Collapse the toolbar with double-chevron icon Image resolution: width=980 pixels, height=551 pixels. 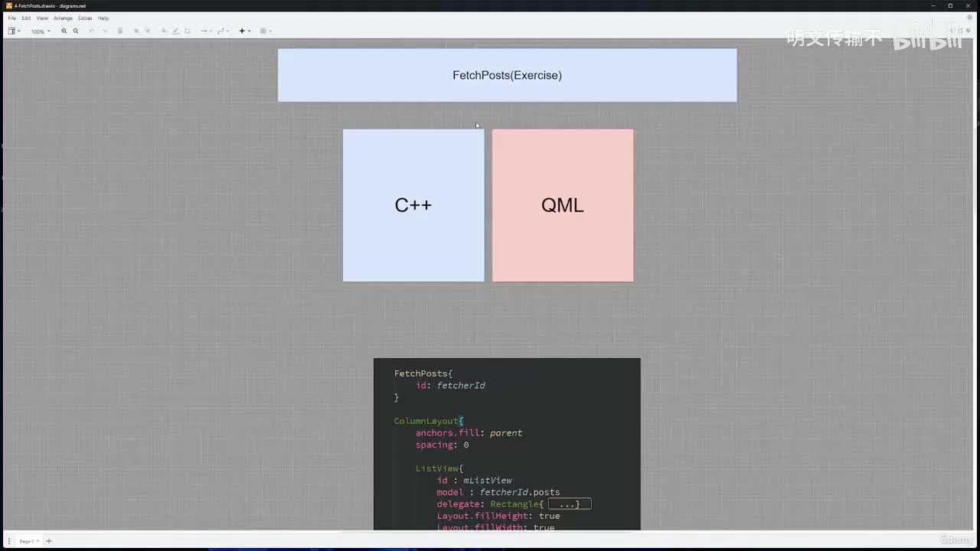point(970,31)
